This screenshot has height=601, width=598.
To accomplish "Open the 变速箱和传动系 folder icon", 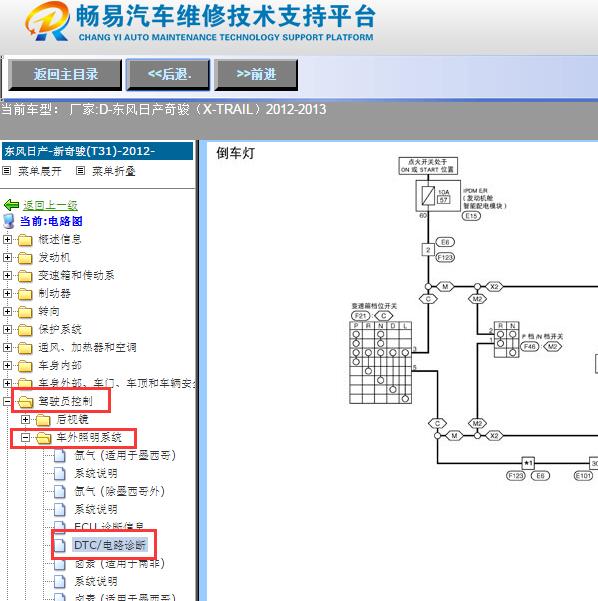I will point(25,276).
